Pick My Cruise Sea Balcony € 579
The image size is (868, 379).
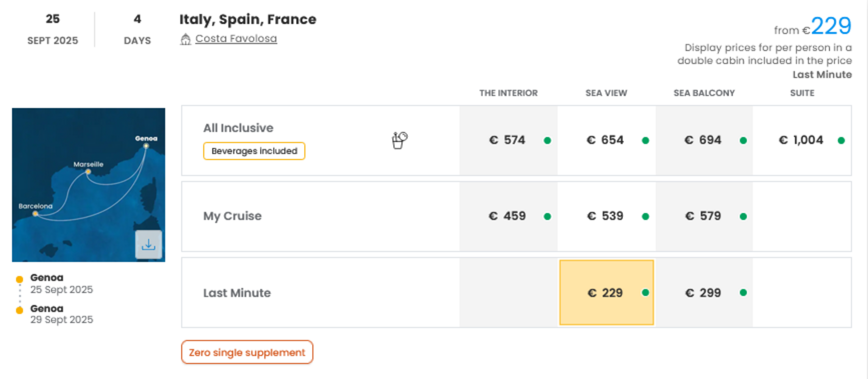click(704, 216)
